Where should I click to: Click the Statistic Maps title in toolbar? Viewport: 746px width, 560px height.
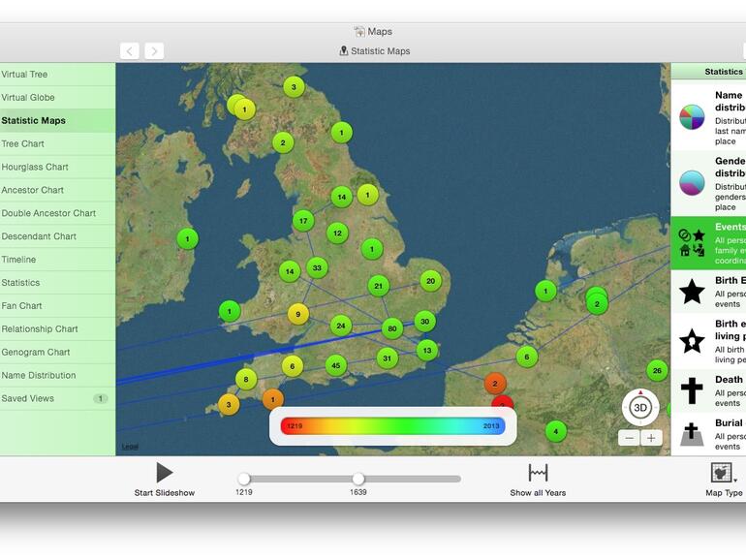click(375, 51)
